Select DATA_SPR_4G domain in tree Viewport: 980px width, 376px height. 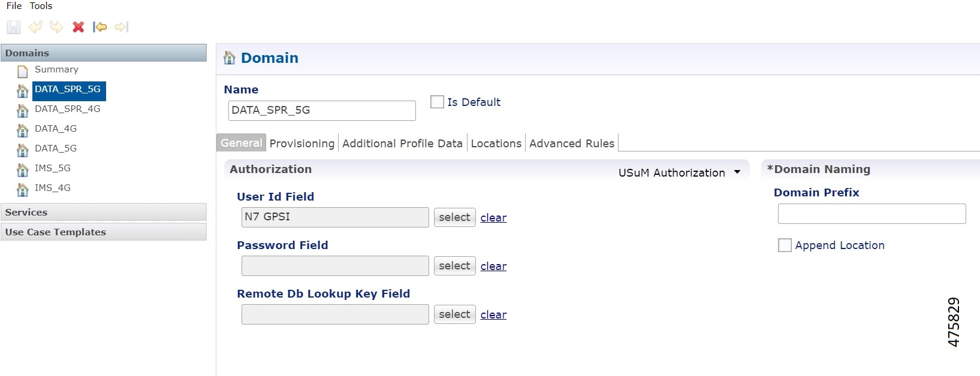[x=67, y=109]
